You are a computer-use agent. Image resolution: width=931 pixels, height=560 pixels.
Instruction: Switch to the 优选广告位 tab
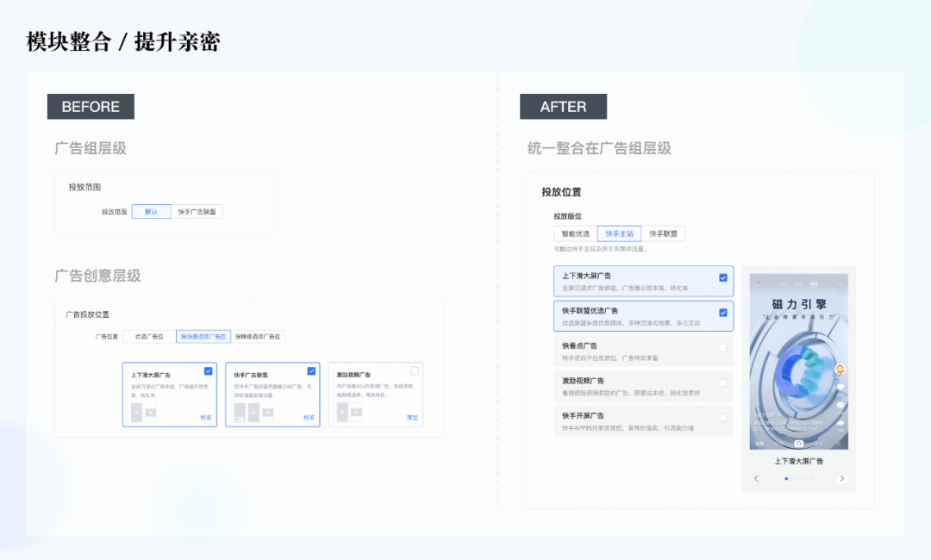pos(149,336)
